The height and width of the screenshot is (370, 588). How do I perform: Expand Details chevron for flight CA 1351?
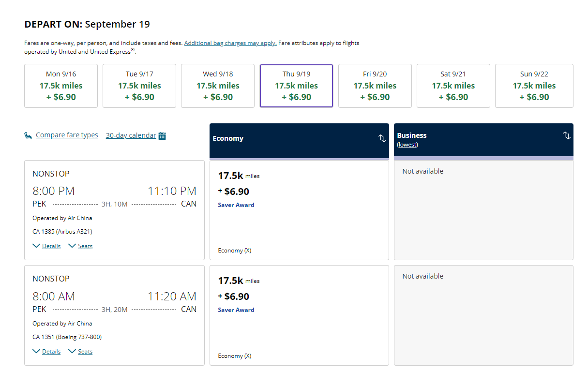36,351
